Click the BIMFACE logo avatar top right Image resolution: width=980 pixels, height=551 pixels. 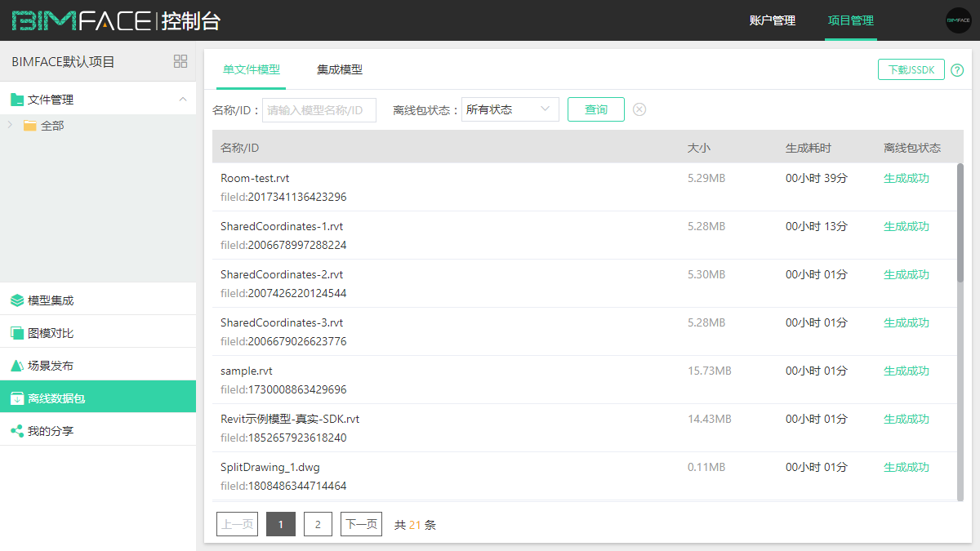(958, 20)
